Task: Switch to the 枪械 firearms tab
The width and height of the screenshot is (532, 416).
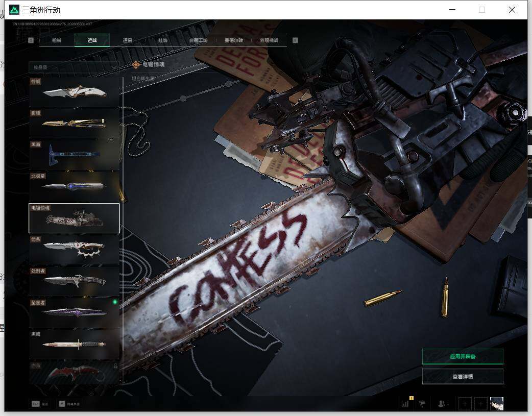Action: 57,40
